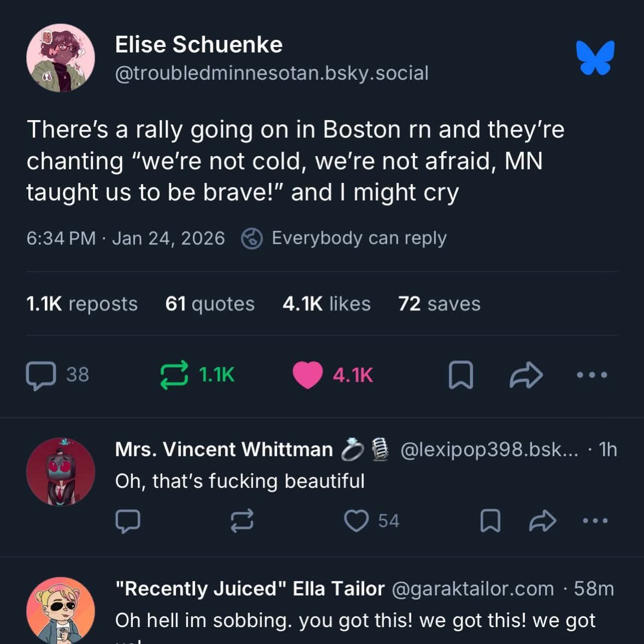
Task: Reply to Mrs. Vincent Whittman's comment
Action: [128, 521]
